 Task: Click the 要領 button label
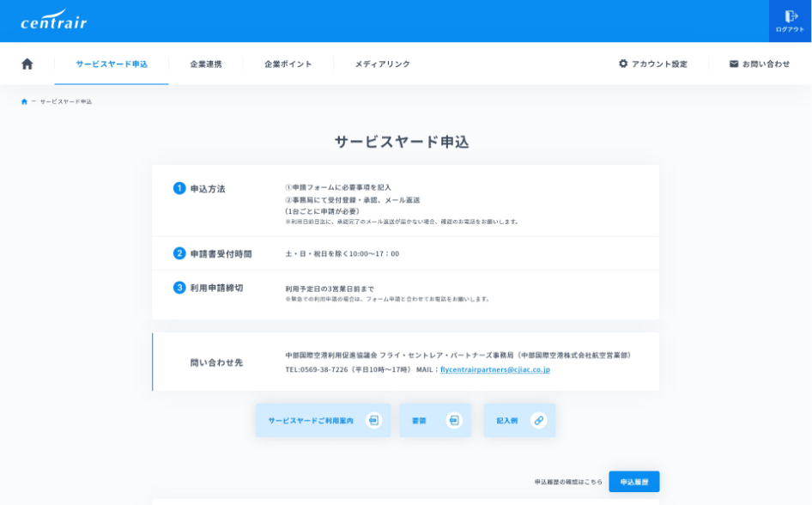pyautogui.click(x=419, y=421)
